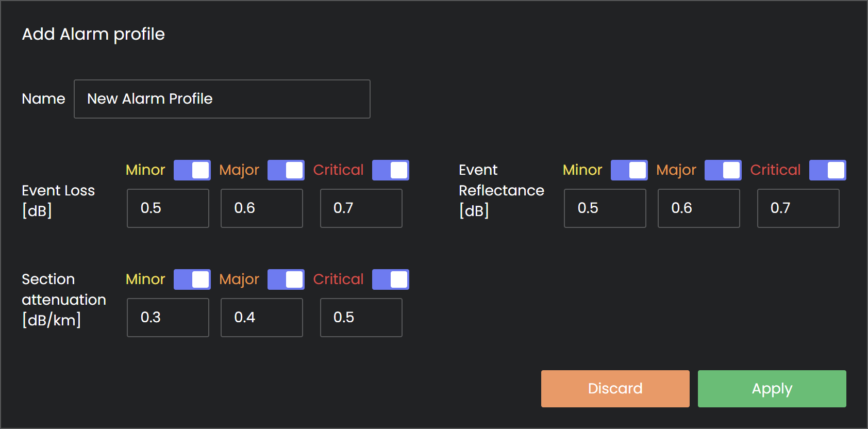Focus Event Reflectance Critical value input
This screenshot has width=868, height=429.
click(x=798, y=208)
